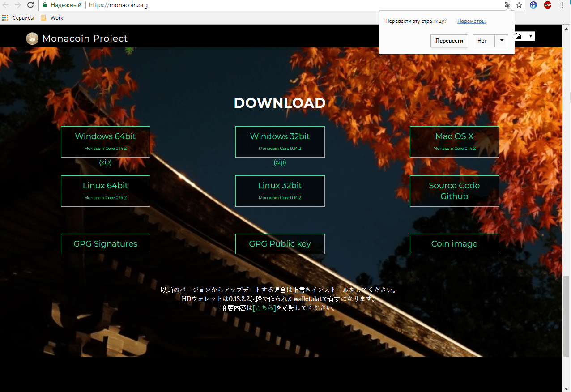Bookmark page with the star icon

[519, 5]
